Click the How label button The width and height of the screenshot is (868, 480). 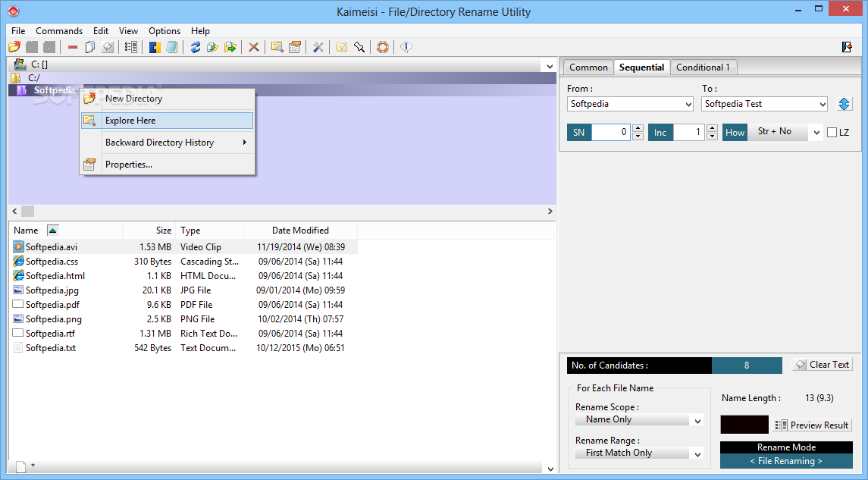[x=735, y=132]
